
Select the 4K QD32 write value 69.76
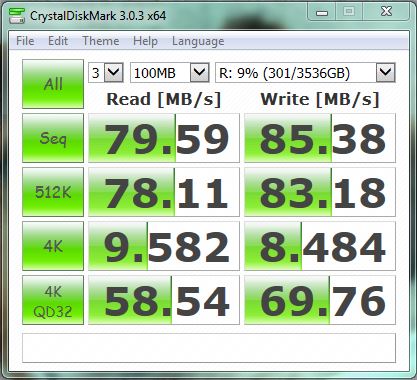(x=320, y=300)
